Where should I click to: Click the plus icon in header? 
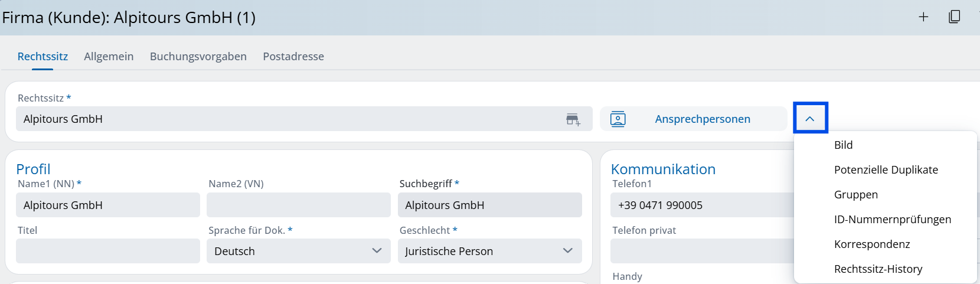tap(923, 17)
